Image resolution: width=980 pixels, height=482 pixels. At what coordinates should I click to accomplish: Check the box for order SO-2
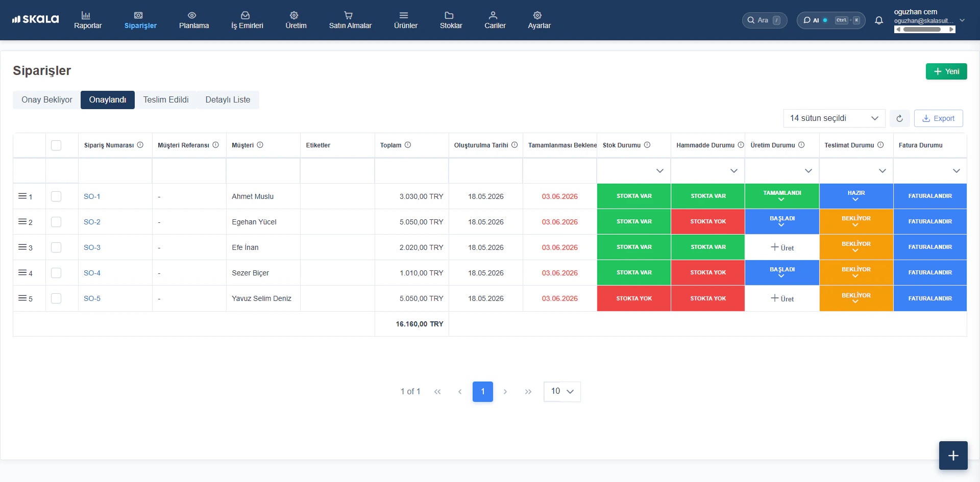pyautogui.click(x=56, y=222)
